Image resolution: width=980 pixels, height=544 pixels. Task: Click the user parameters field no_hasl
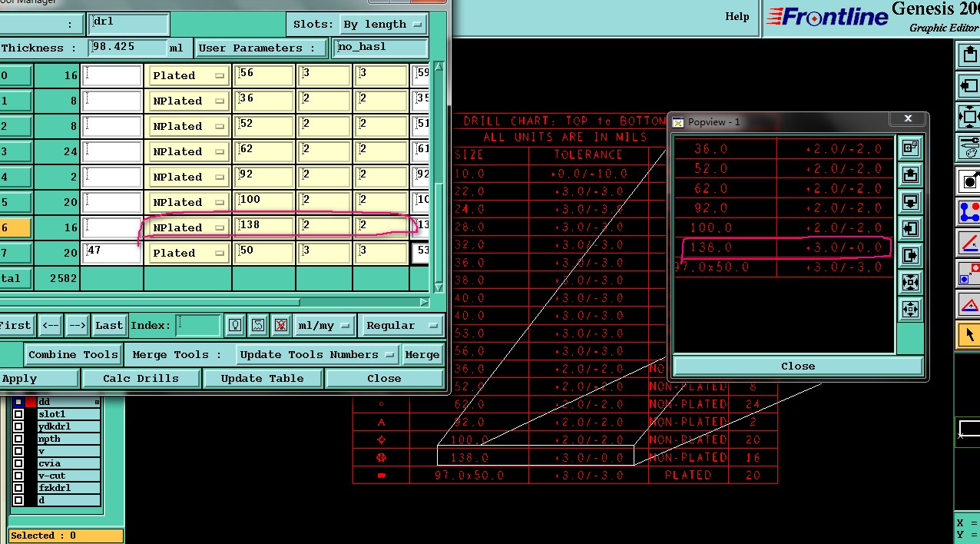pos(379,47)
